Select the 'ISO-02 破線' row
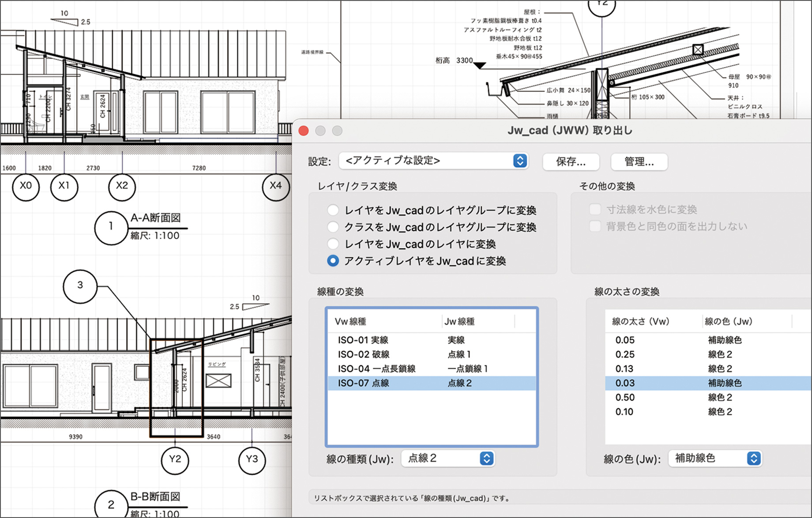This screenshot has height=518, width=812. pyautogui.click(x=432, y=354)
